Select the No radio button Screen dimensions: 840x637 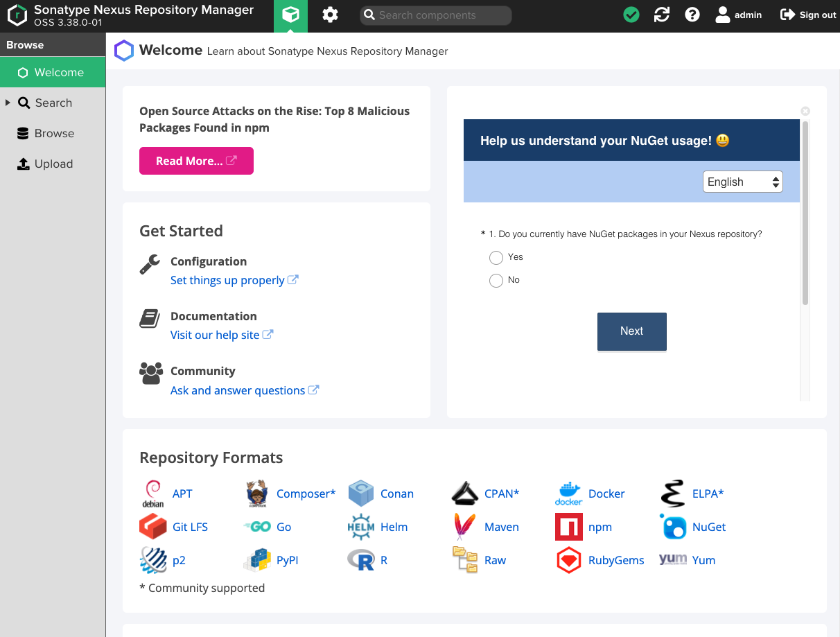(496, 281)
